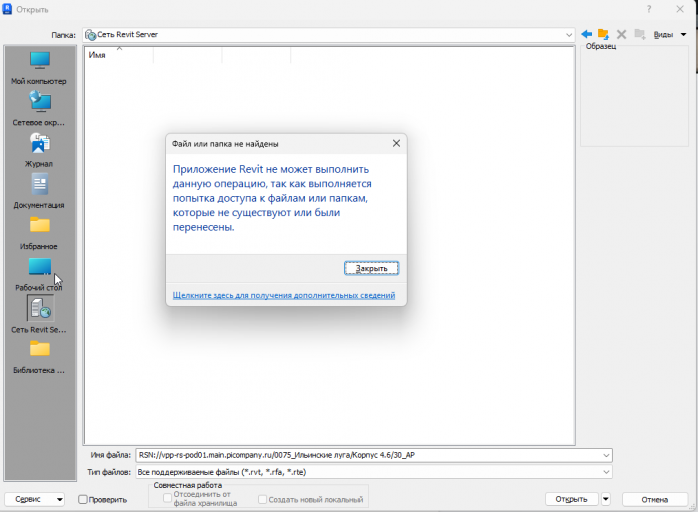Click the blue back arrow button
The image size is (698, 512).
point(586,34)
